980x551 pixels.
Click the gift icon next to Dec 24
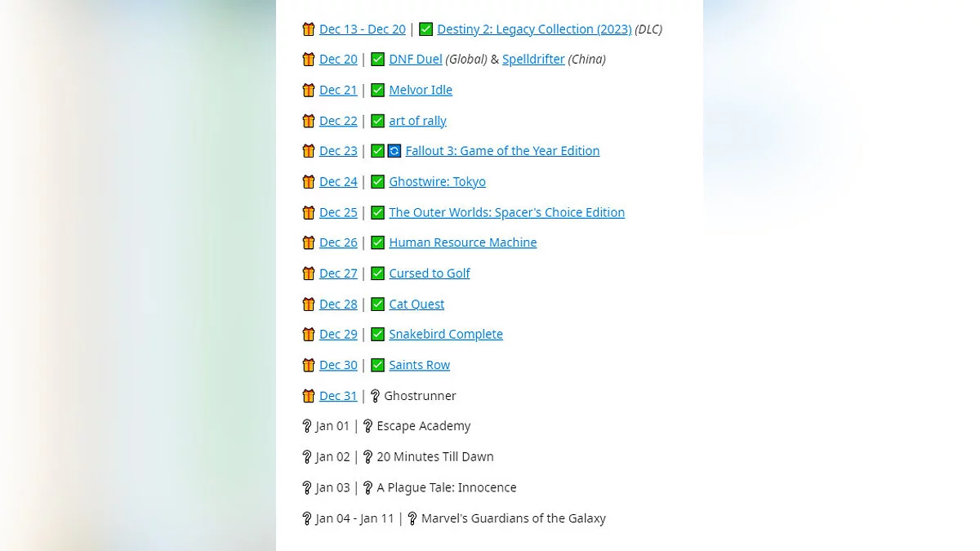click(x=309, y=182)
